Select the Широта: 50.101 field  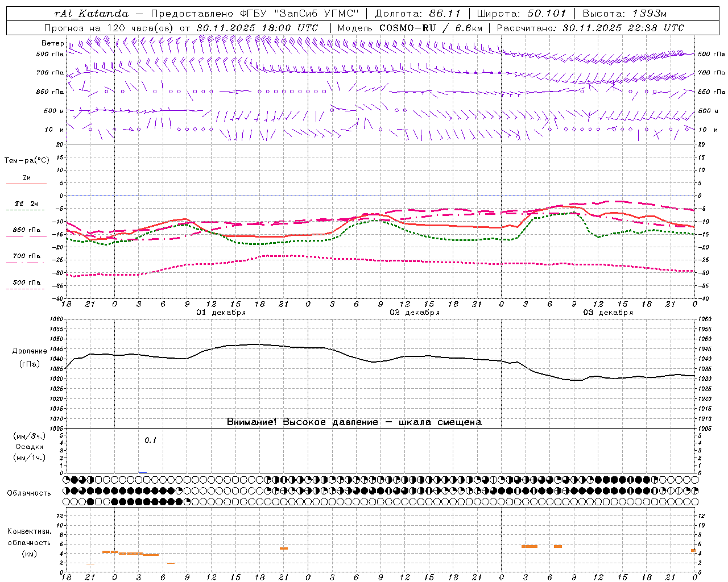522,14
